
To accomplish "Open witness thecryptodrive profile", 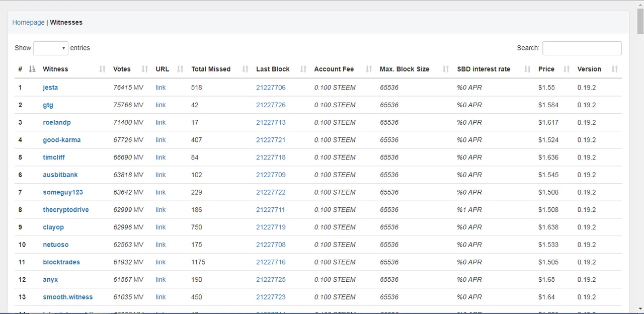I will [66, 210].
